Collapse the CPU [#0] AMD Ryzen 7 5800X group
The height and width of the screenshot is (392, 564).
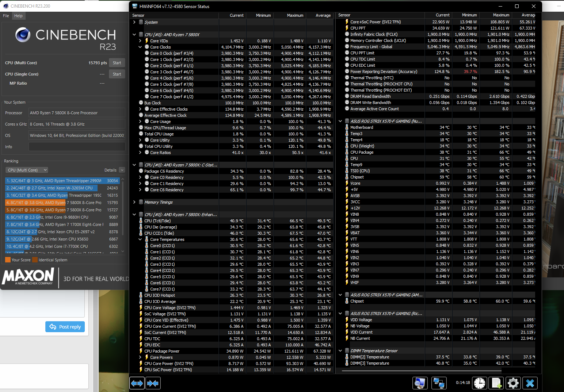point(134,35)
